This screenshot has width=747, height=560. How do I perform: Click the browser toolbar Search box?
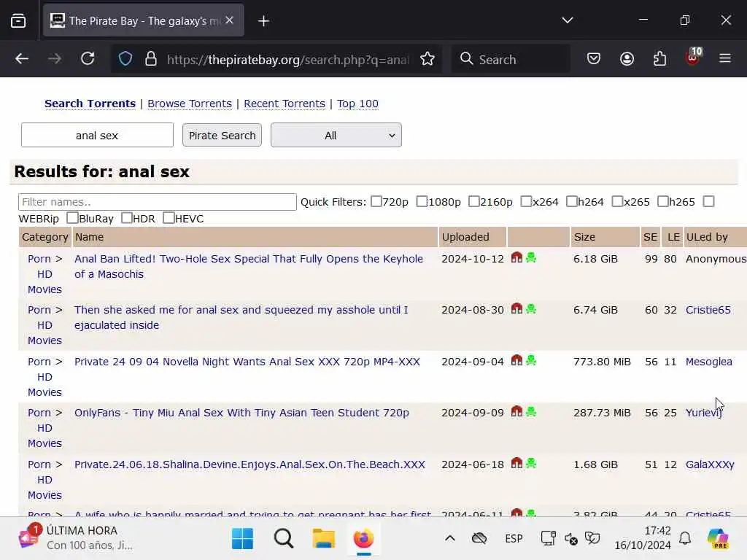click(x=511, y=59)
